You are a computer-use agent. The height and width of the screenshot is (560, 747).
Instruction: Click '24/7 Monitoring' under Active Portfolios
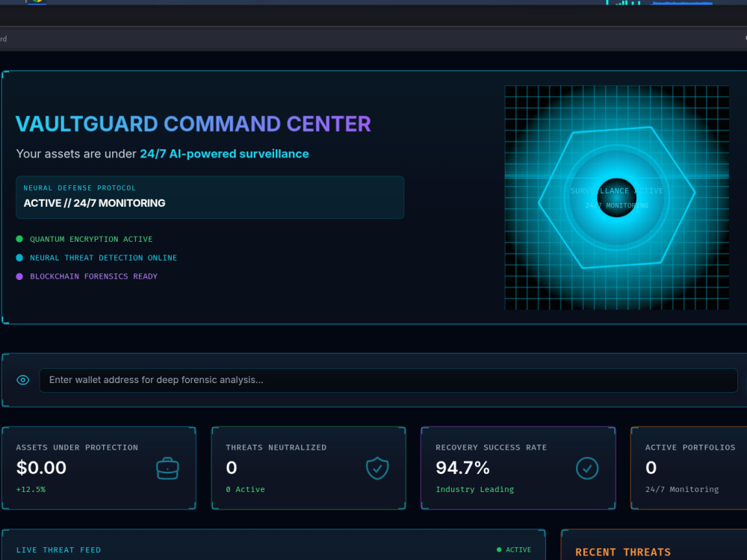tap(682, 489)
